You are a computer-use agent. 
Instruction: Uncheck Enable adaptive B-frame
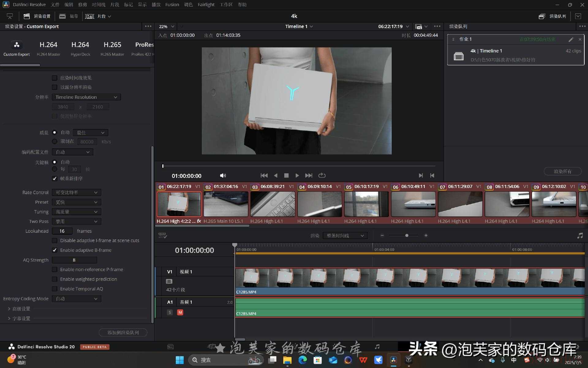coord(55,250)
